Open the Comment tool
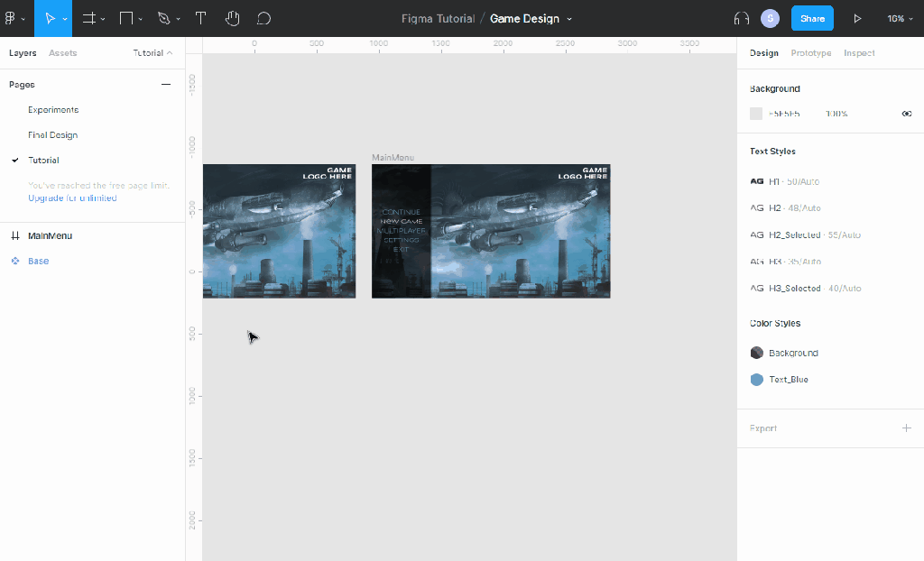 (263, 18)
